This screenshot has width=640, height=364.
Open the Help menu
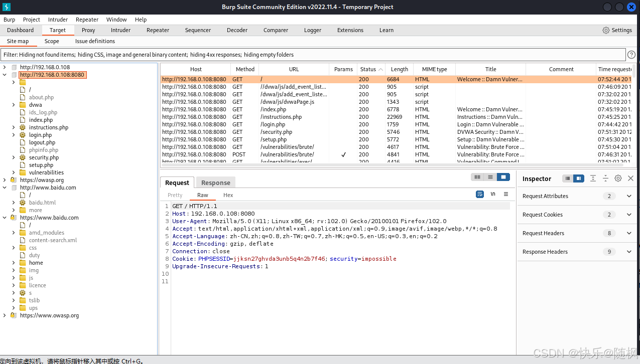(141, 20)
